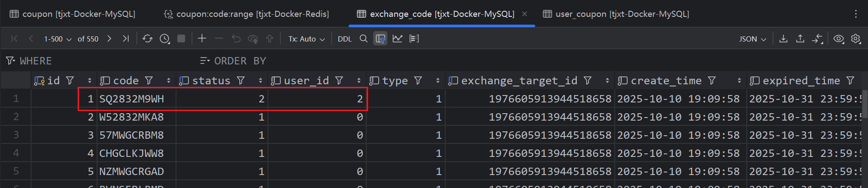
Task: Toggle filter on status column header
Action: tap(241, 81)
